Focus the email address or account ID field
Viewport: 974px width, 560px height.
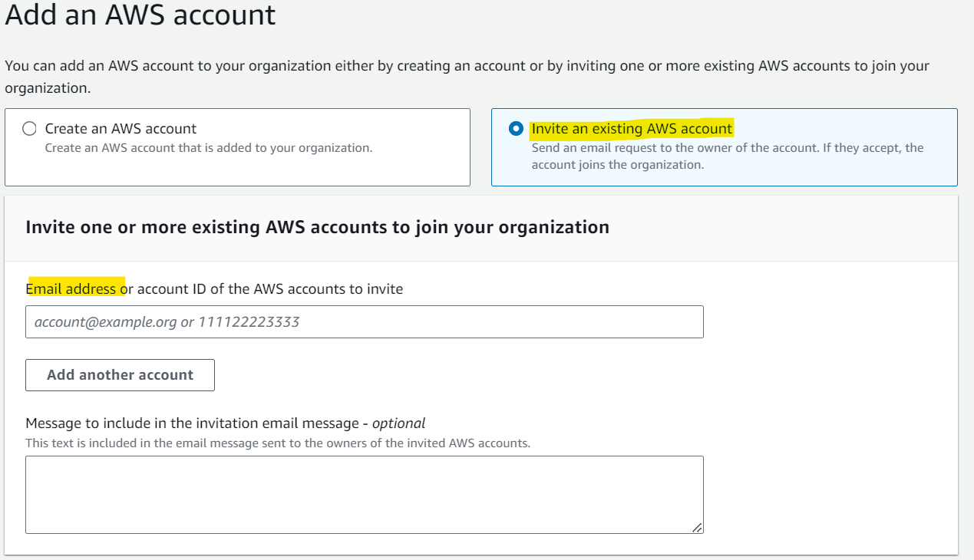(365, 322)
